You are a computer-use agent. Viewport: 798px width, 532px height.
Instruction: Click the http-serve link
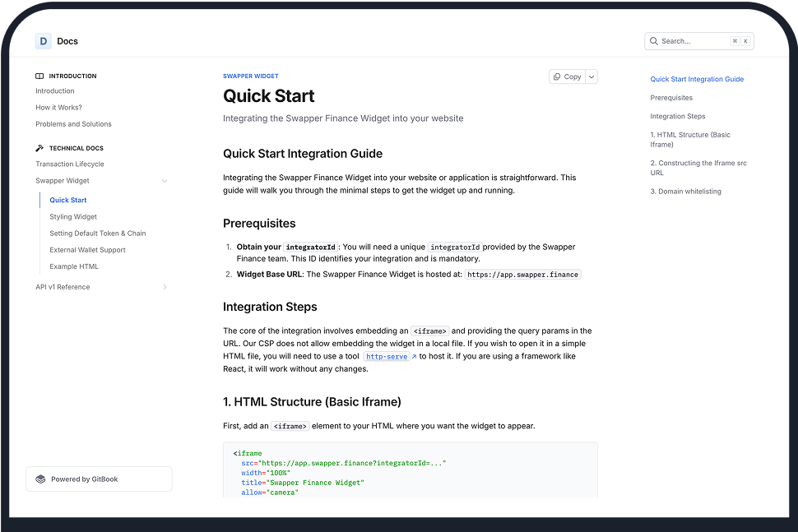(386, 357)
